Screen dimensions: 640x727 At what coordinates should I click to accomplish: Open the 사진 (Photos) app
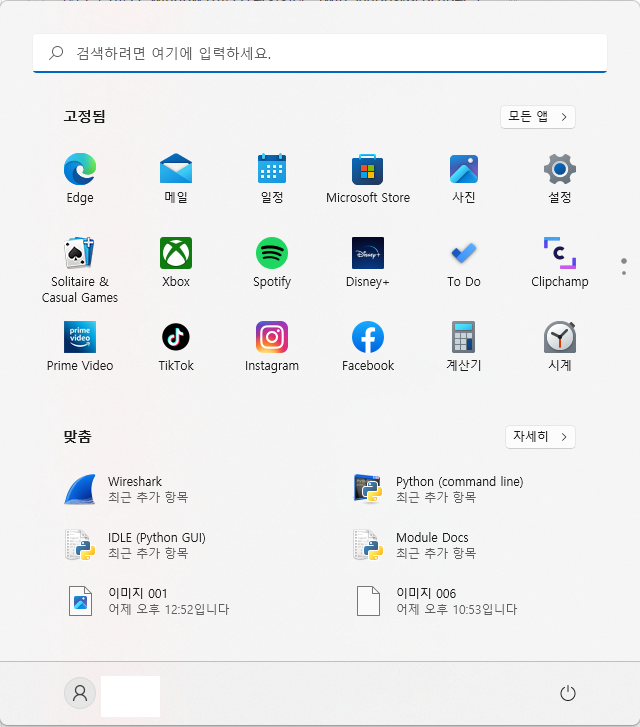point(464,179)
